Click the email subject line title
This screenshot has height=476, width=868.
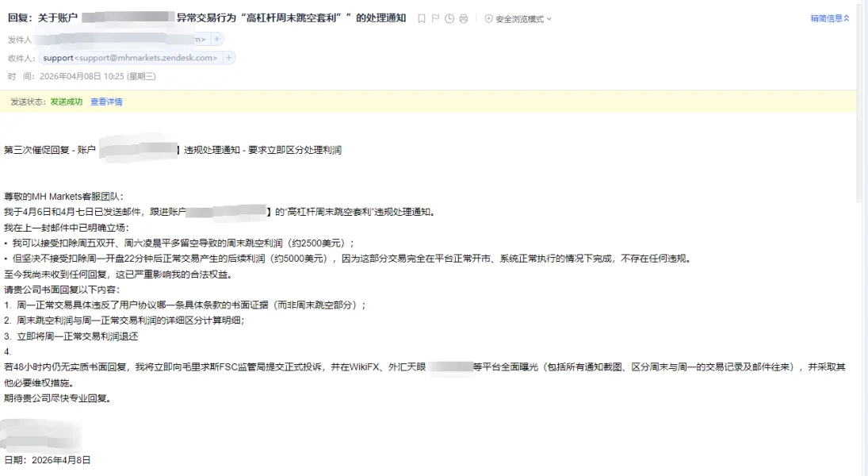207,17
